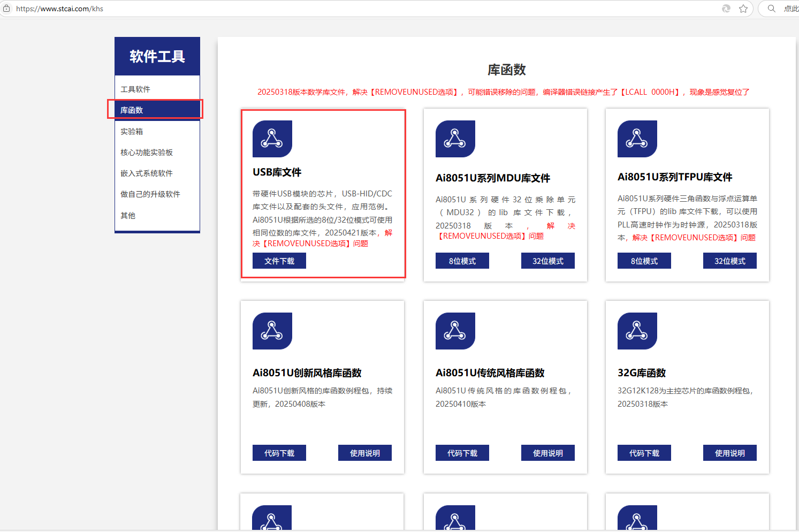799x532 pixels.
Task: Click 32位模式 under TFPU库文件
Action: pyautogui.click(x=730, y=261)
